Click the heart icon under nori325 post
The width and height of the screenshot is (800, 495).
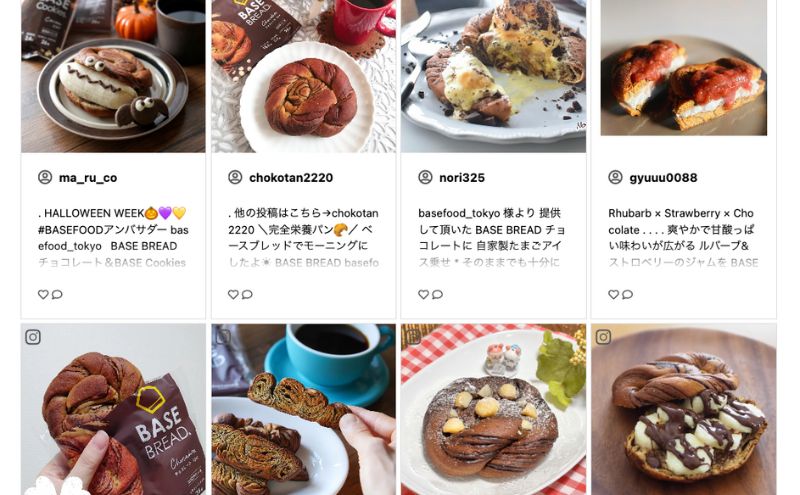tap(423, 294)
